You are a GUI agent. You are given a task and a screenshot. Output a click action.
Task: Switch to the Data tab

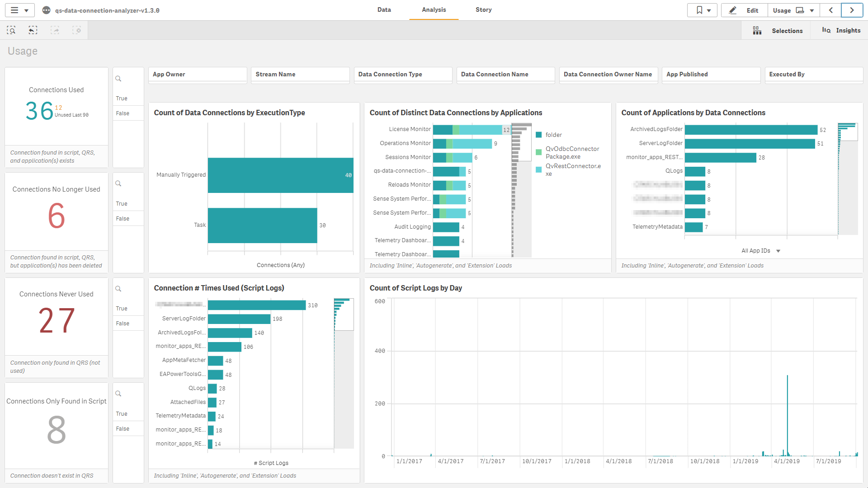tap(384, 9)
